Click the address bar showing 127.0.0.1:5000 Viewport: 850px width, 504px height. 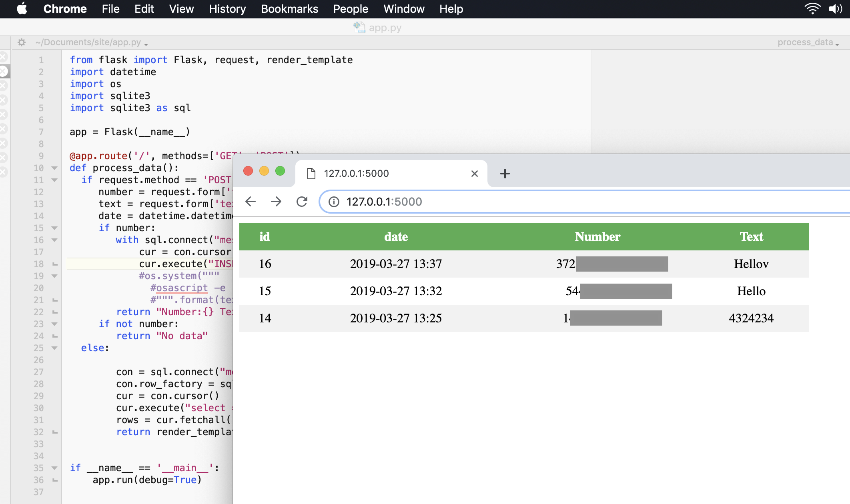[584, 202]
